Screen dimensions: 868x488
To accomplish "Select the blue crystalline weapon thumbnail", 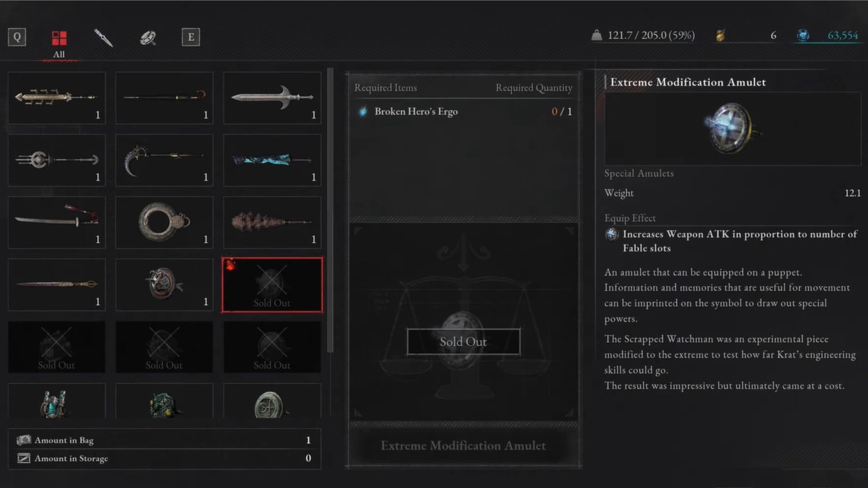I will (x=272, y=160).
